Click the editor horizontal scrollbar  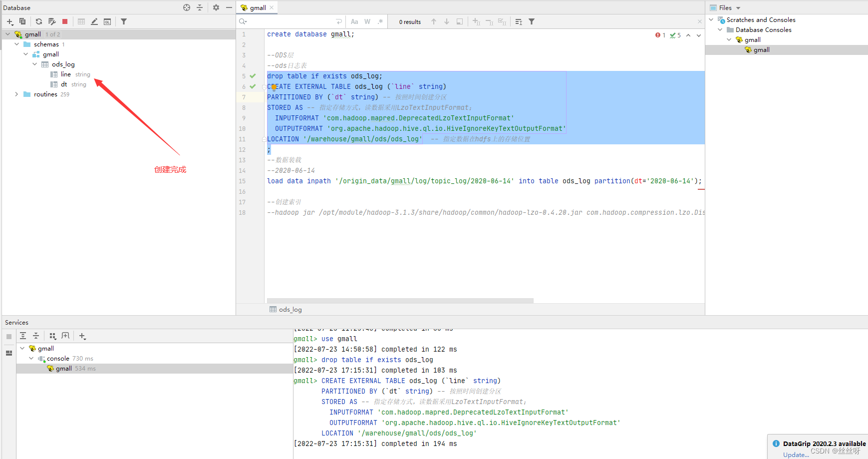coord(400,301)
